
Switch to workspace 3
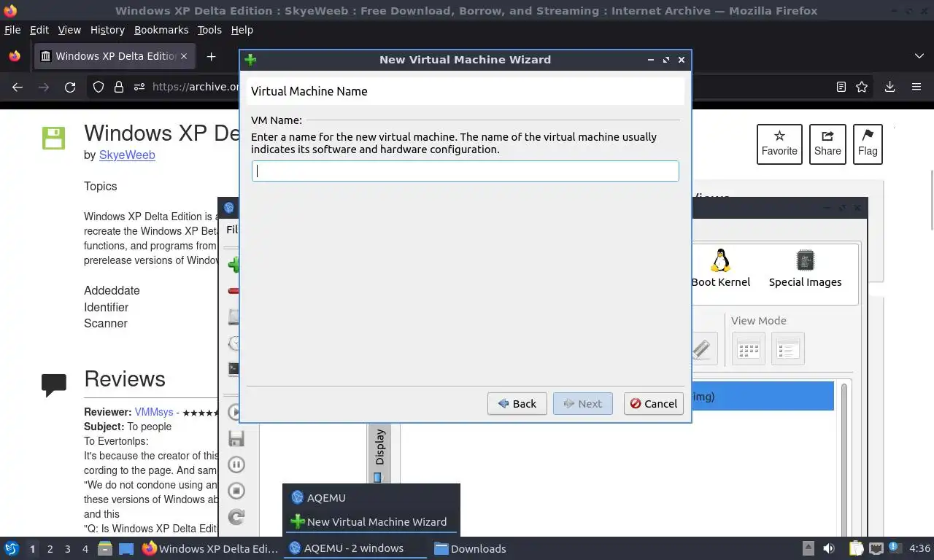pyautogui.click(x=67, y=549)
